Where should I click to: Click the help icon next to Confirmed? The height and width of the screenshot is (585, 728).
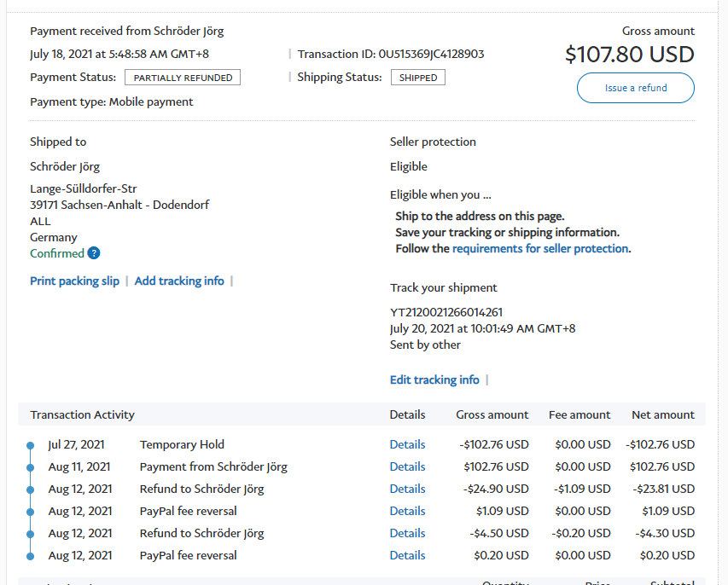click(94, 253)
